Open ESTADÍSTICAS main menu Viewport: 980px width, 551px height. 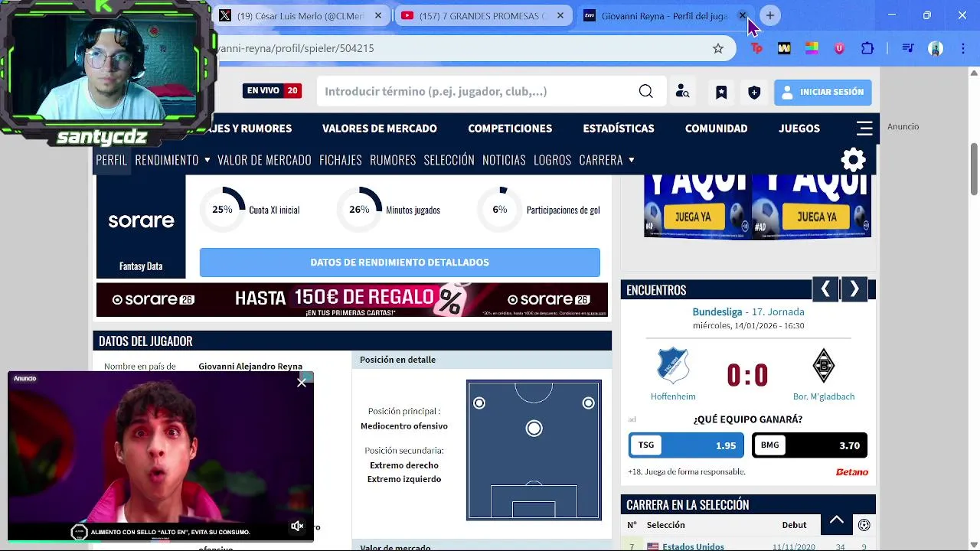619,129
